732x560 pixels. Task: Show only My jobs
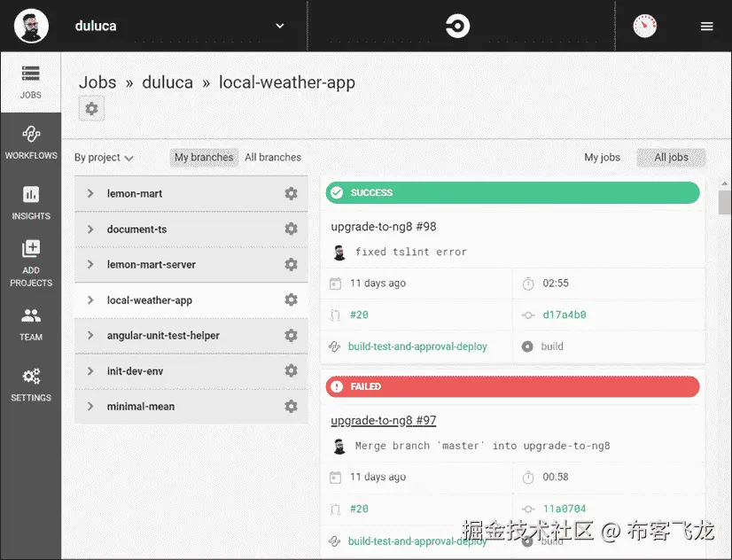tap(603, 157)
